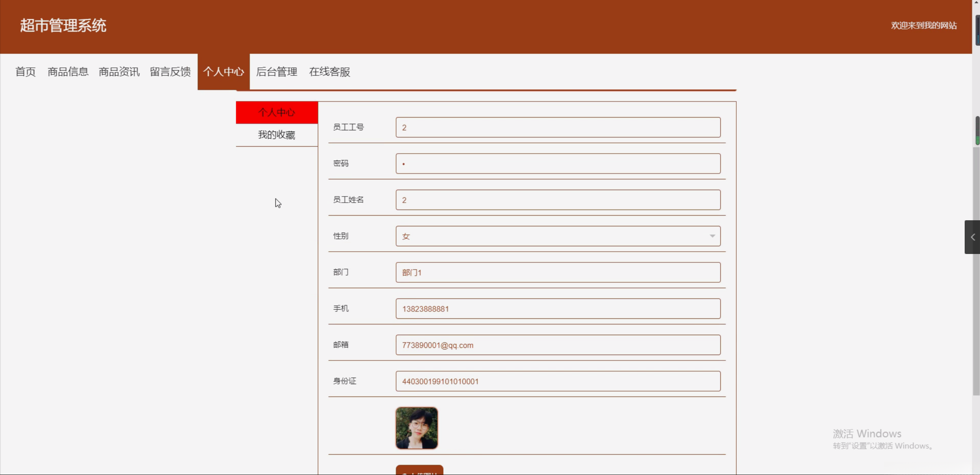Click the 手机 number field
This screenshot has width=980, height=475.
point(557,309)
